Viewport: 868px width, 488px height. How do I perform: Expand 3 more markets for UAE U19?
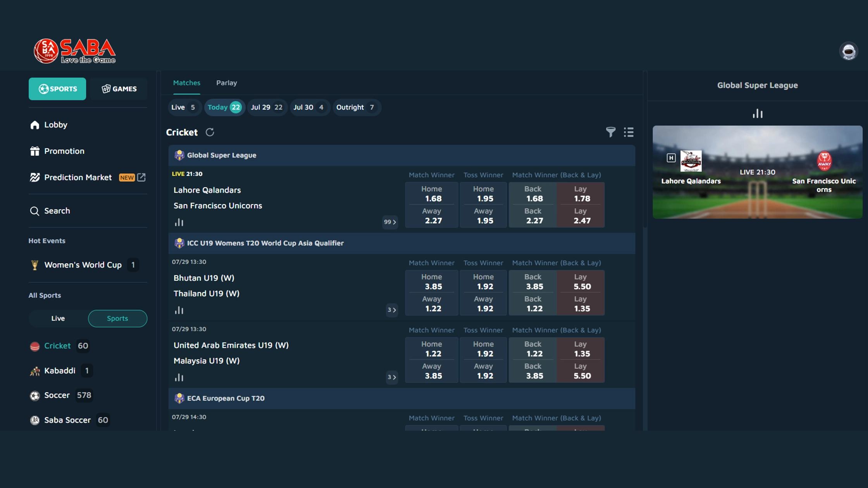[392, 377]
